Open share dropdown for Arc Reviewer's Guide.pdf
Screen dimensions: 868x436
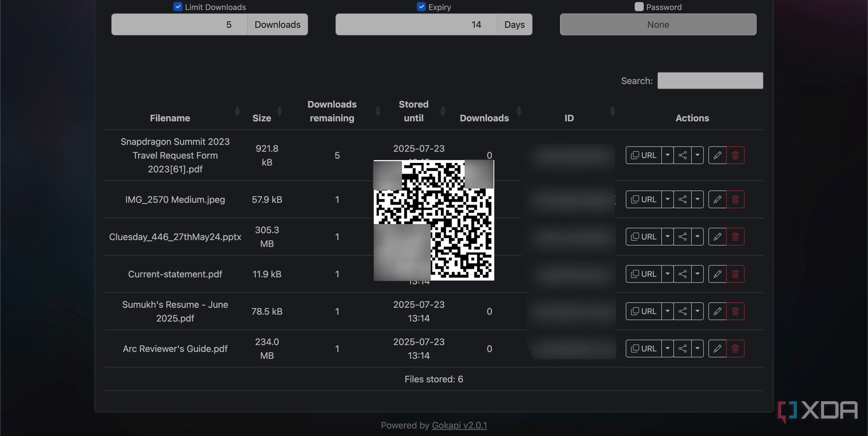[x=697, y=349]
